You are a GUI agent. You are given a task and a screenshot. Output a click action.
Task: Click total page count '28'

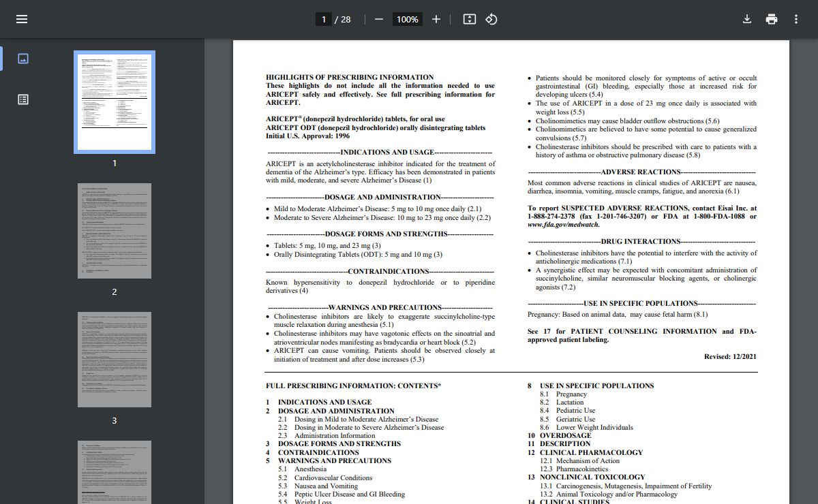pyautogui.click(x=346, y=19)
